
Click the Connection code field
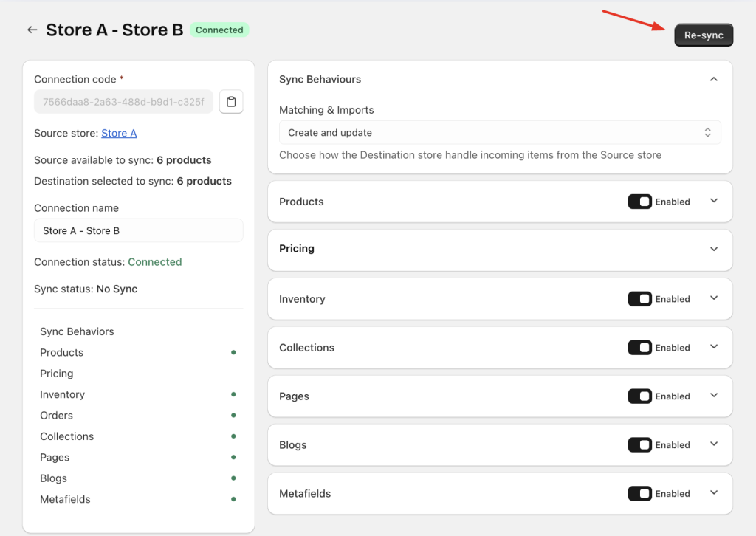[x=123, y=102]
